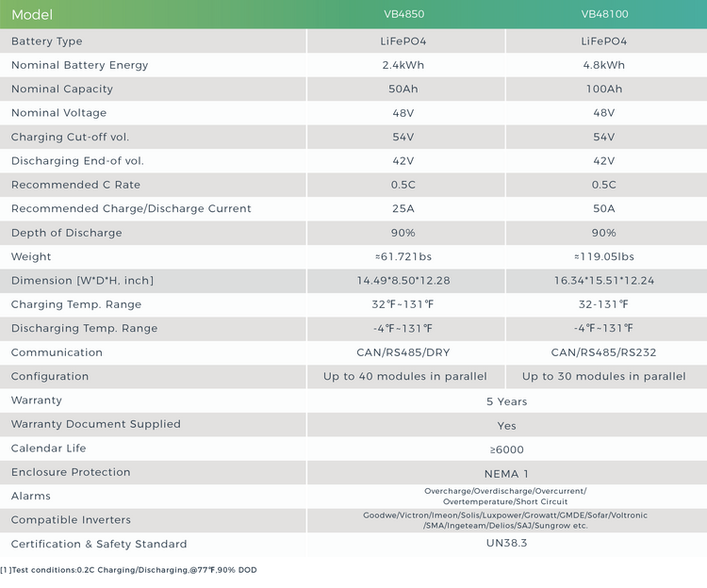The height and width of the screenshot is (588, 707).
Task: Click the Alarms list text
Action: pos(505,497)
